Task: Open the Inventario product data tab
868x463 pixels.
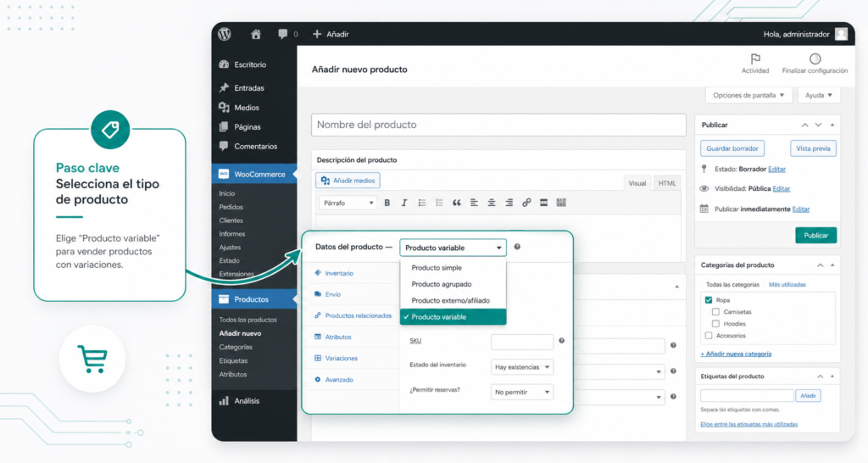Action: coord(339,273)
